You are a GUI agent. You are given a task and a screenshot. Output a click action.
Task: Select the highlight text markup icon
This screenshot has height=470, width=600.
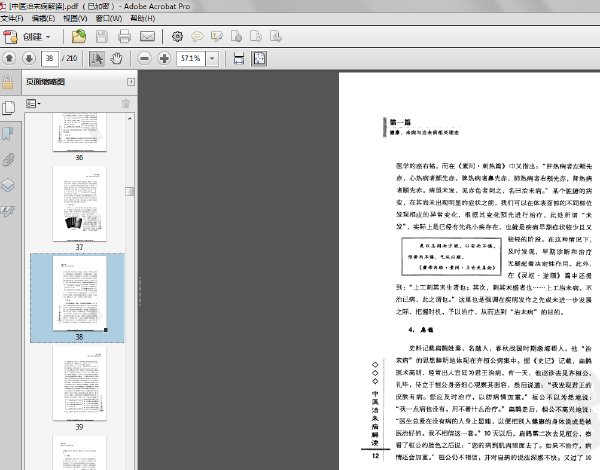click(217, 37)
